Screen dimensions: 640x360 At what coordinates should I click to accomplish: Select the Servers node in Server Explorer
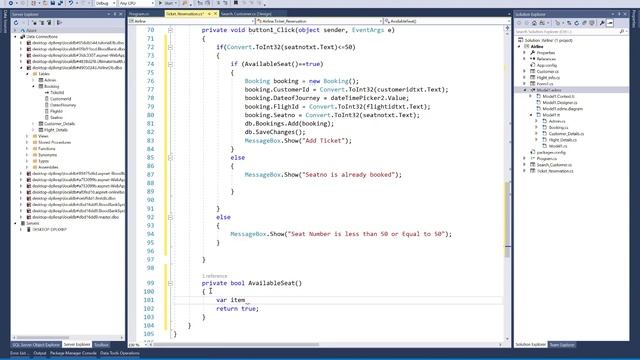click(x=33, y=223)
